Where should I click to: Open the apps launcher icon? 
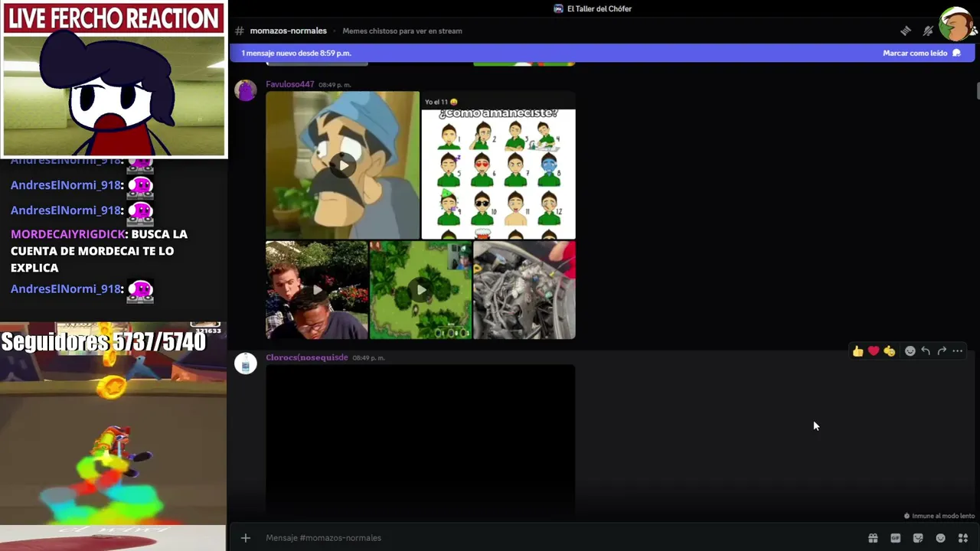coord(963,538)
